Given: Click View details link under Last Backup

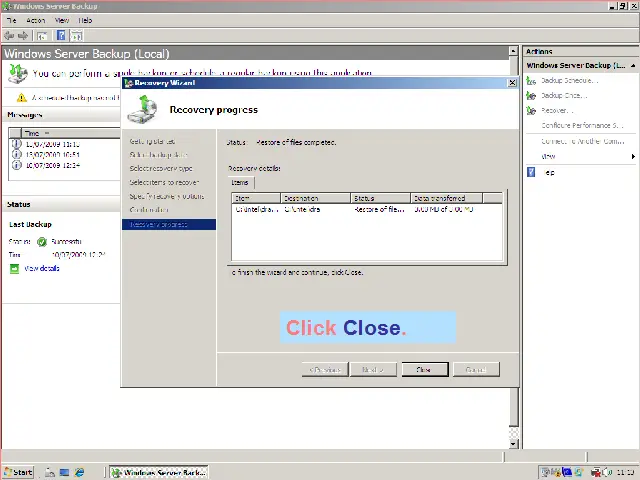Looking at the screenshot, I should click(x=42, y=268).
